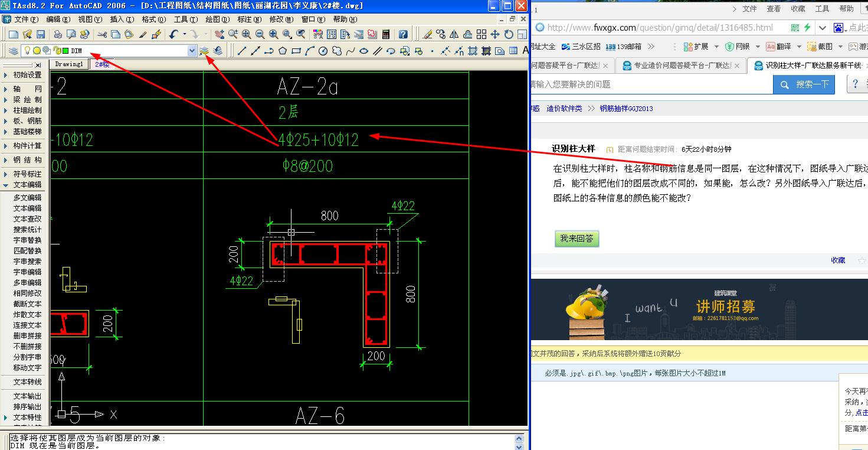The width and height of the screenshot is (868, 450).
Task: Click the command window scroll-down arrow
Action: (x=519, y=446)
